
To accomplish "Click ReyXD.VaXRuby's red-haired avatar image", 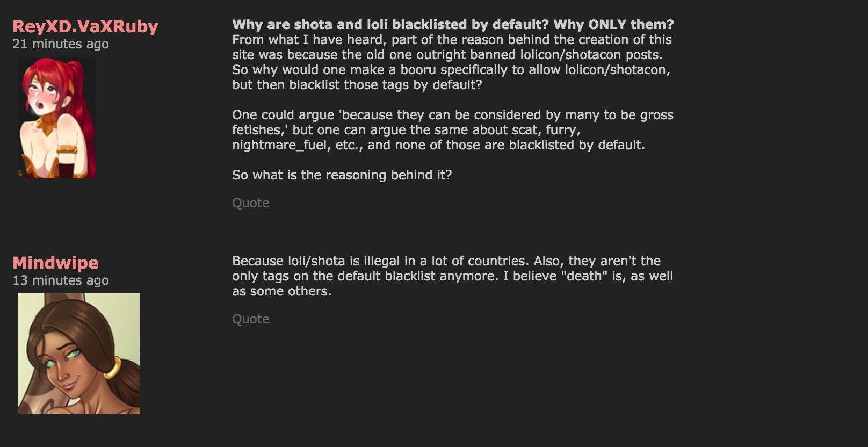I will 57,118.
